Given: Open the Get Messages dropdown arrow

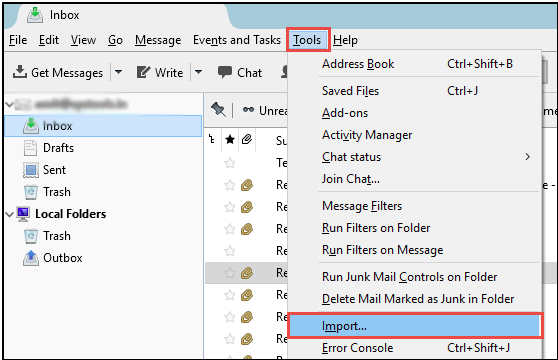Looking at the screenshot, I should click(x=119, y=72).
